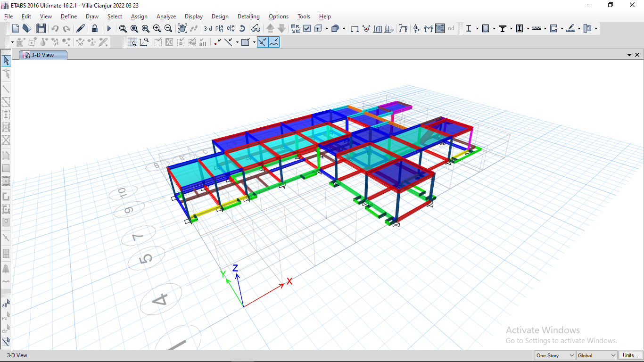
Task: Click the red X axis label
Action: tap(289, 281)
